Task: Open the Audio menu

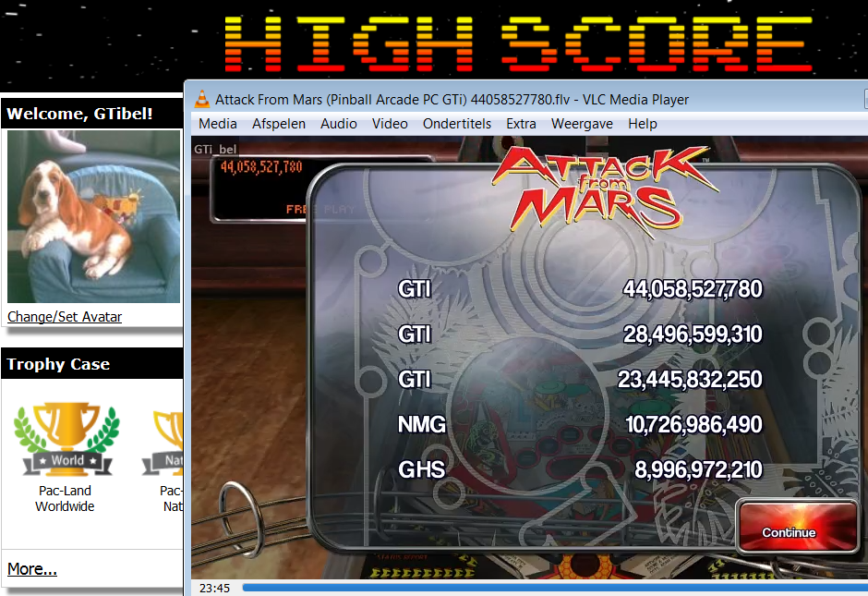Action: (338, 124)
